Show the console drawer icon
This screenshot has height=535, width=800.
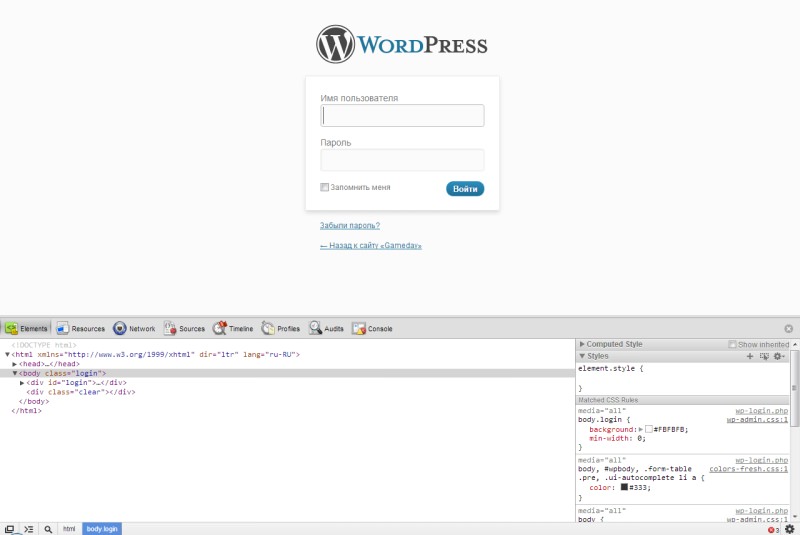pos(29,528)
